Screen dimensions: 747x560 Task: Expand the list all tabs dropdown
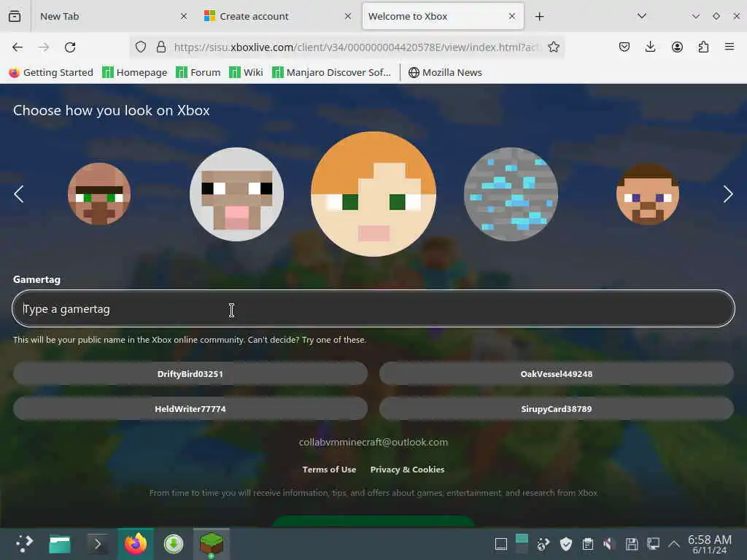pyautogui.click(x=642, y=16)
